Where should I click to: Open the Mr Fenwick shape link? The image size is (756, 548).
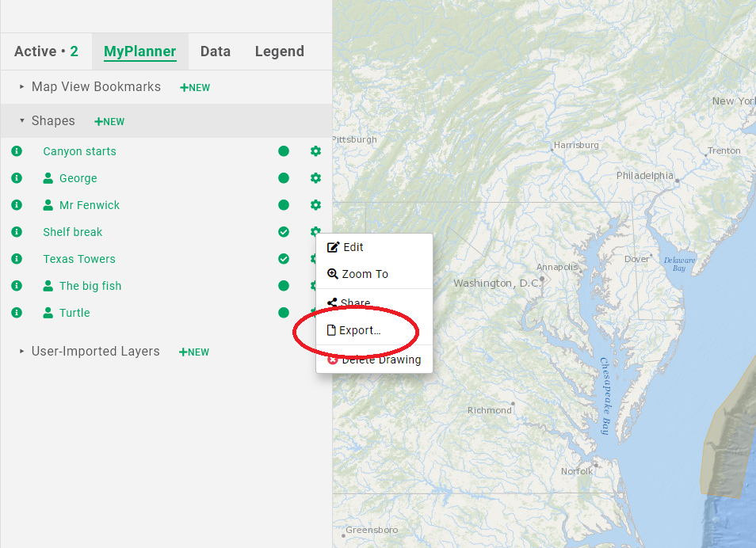[x=89, y=205]
